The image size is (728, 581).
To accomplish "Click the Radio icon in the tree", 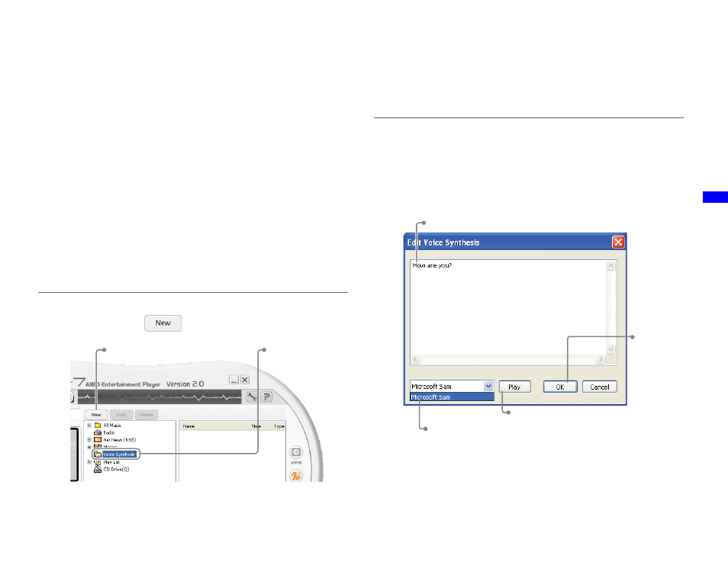I will (98, 432).
